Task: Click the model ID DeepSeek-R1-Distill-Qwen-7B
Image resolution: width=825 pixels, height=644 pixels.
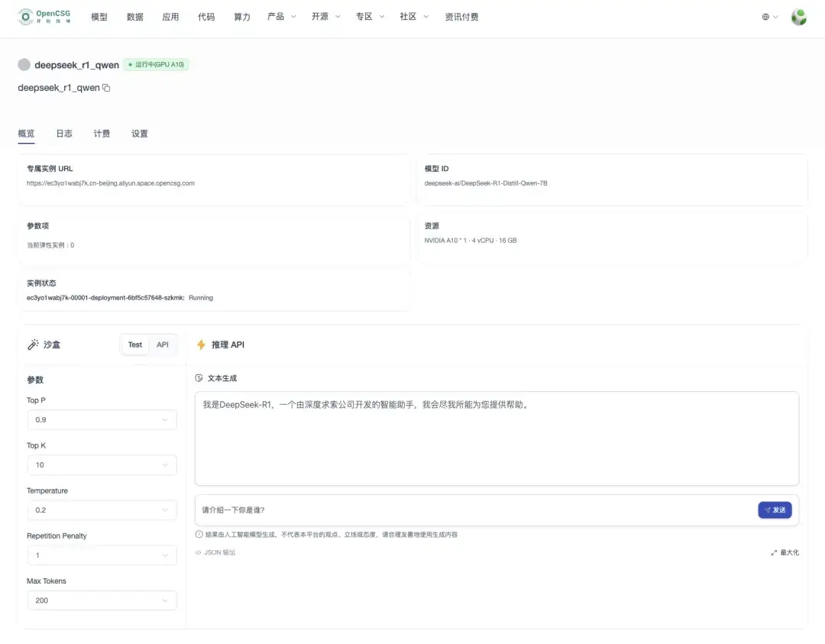Action: click(486, 183)
